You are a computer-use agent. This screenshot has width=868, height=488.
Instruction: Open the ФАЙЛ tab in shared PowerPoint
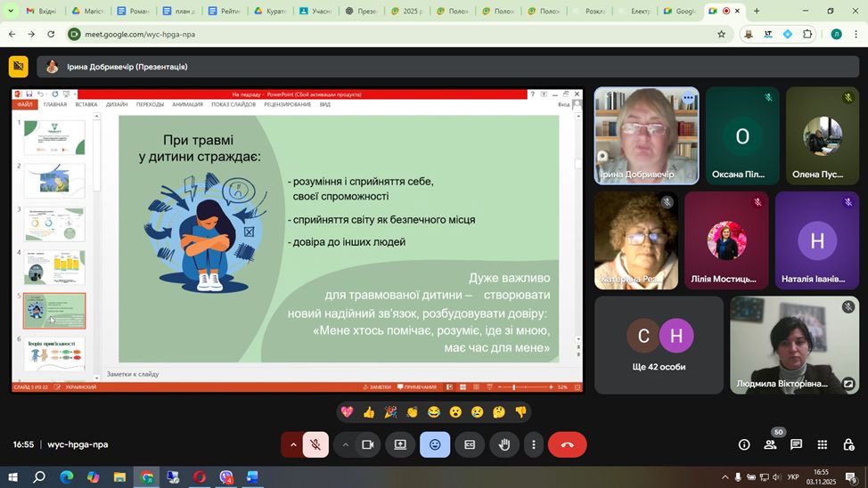[x=24, y=104]
